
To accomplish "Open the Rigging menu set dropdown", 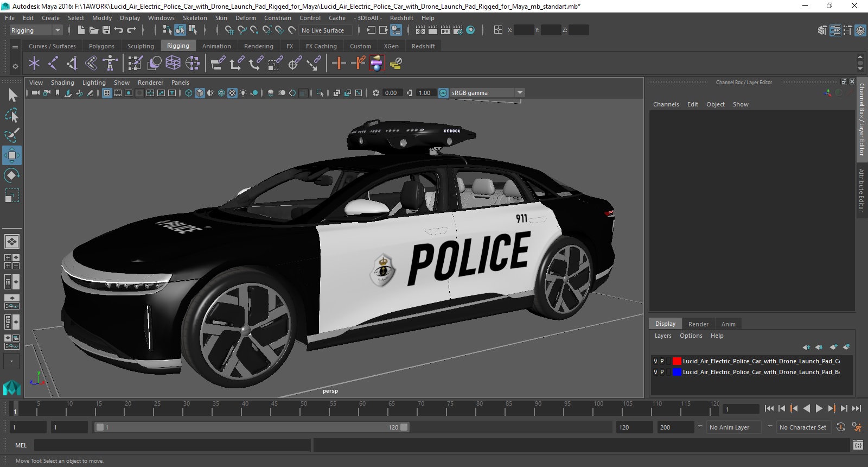I will [36, 30].
